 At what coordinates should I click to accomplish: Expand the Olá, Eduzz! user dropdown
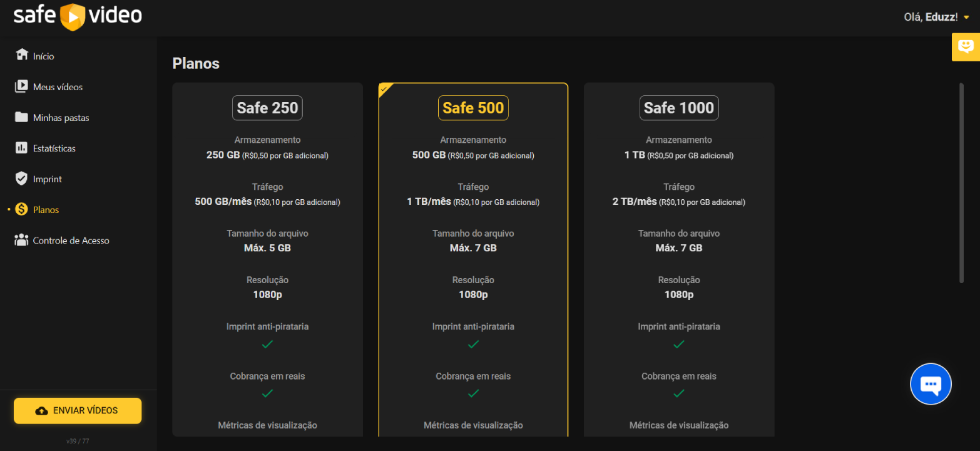tap(966, 18)
